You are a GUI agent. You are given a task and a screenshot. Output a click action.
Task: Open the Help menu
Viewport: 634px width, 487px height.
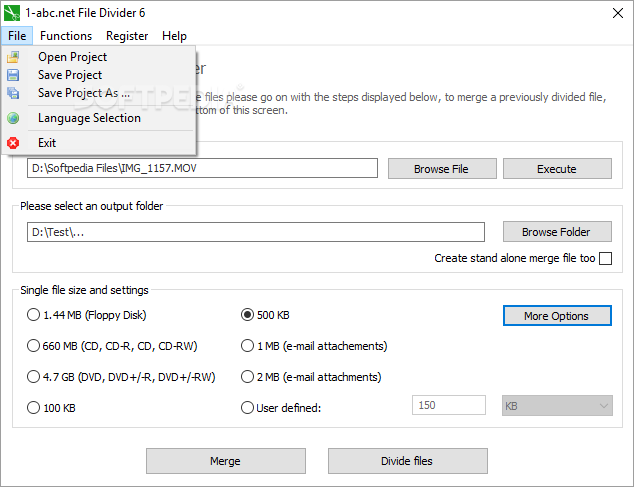pos(174,36)
